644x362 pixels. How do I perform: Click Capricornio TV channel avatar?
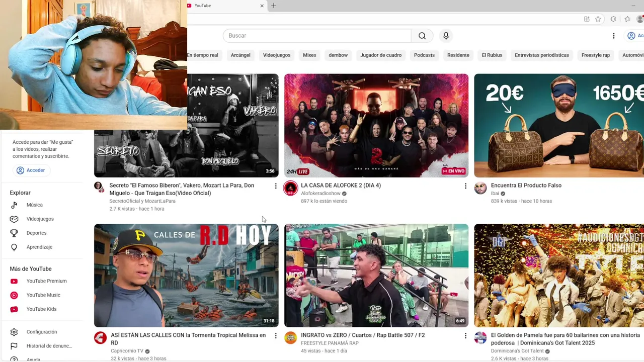101,338
